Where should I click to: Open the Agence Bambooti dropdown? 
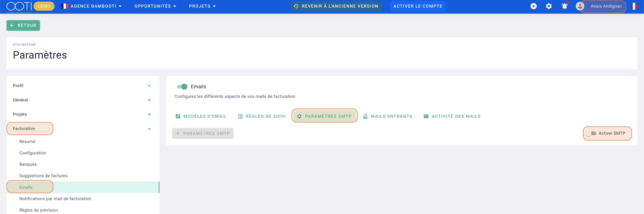pyautogui.click(x=91, y=6)
